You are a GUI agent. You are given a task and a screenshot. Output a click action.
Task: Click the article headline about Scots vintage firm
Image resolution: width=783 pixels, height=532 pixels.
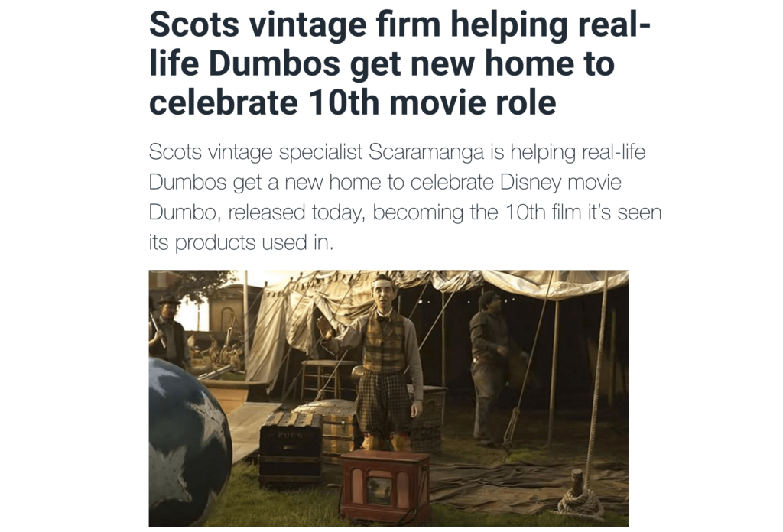399,63
